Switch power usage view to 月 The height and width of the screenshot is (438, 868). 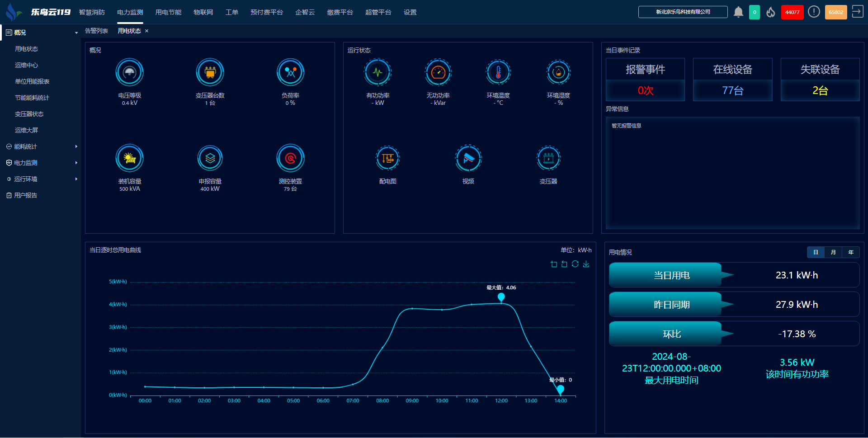point(833,252)
